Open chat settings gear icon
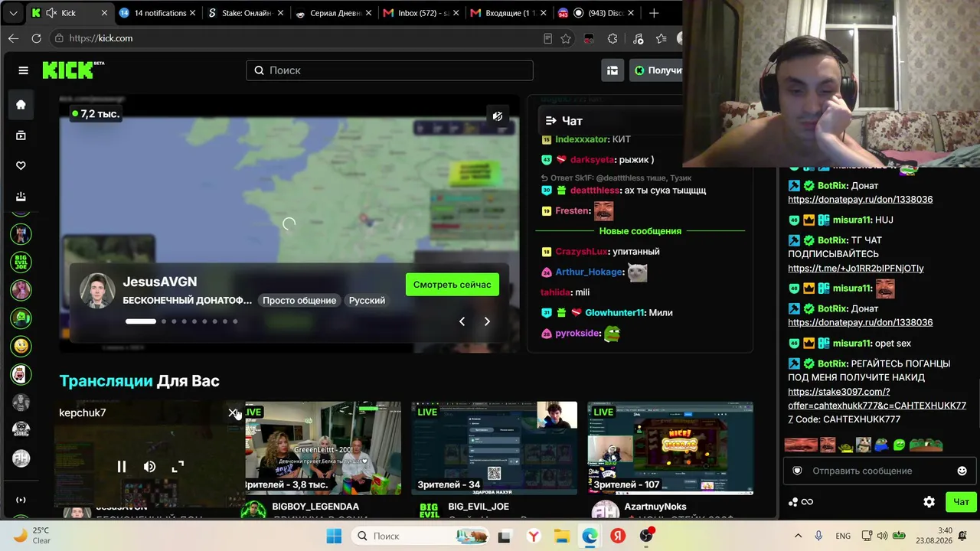Viewport: 980px width, 551px height. click(x=929, y=502)
